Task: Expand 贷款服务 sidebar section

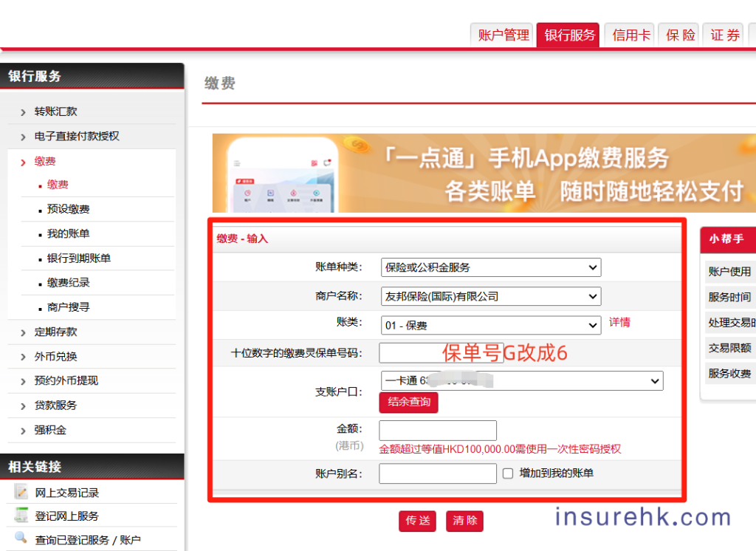Action: [x=55, y=405]
